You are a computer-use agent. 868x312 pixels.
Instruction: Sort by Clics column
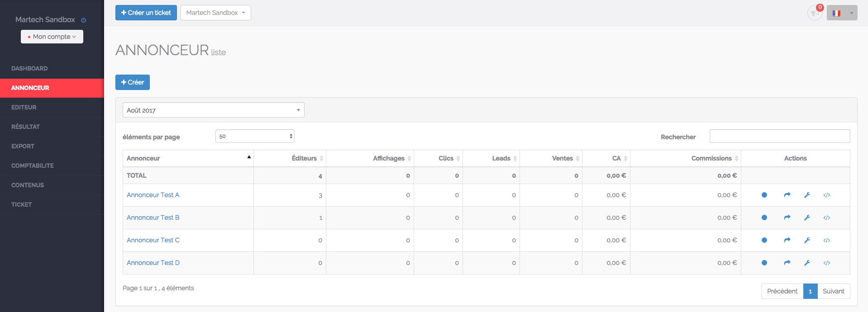439,158
